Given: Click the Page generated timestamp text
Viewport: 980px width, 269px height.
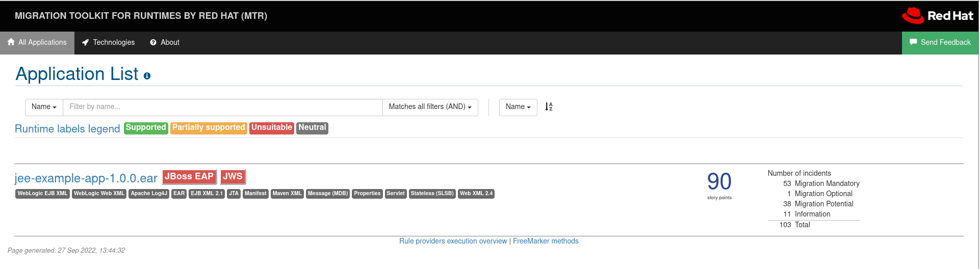Looking at the screenshot, I should (x=66, y=251).
